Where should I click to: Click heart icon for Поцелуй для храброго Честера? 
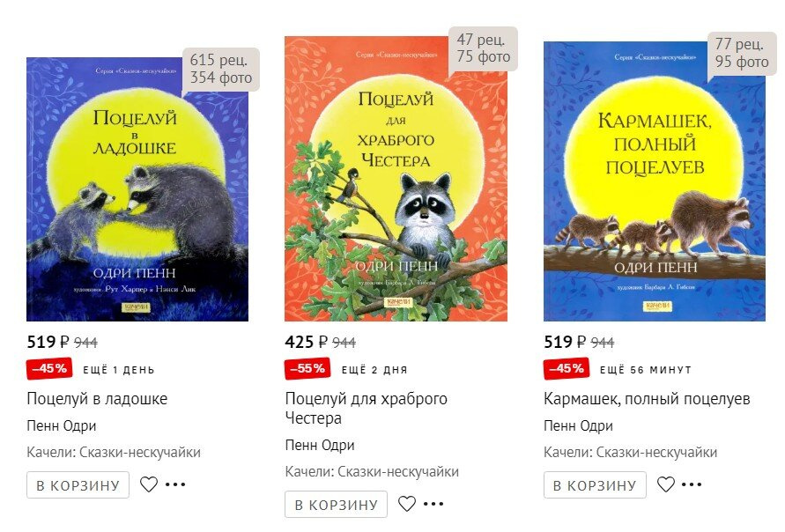(x=407, y=504)
